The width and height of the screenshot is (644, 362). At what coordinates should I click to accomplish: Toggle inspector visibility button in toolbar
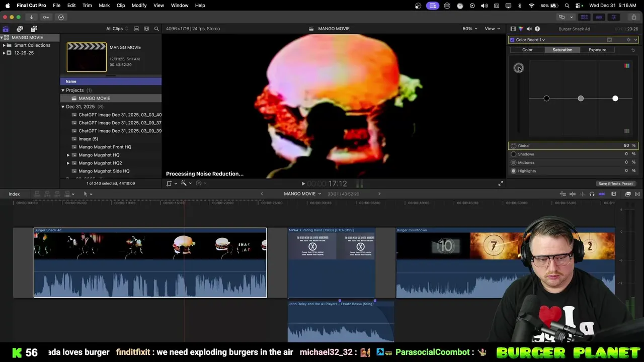(x=613, y=17)
